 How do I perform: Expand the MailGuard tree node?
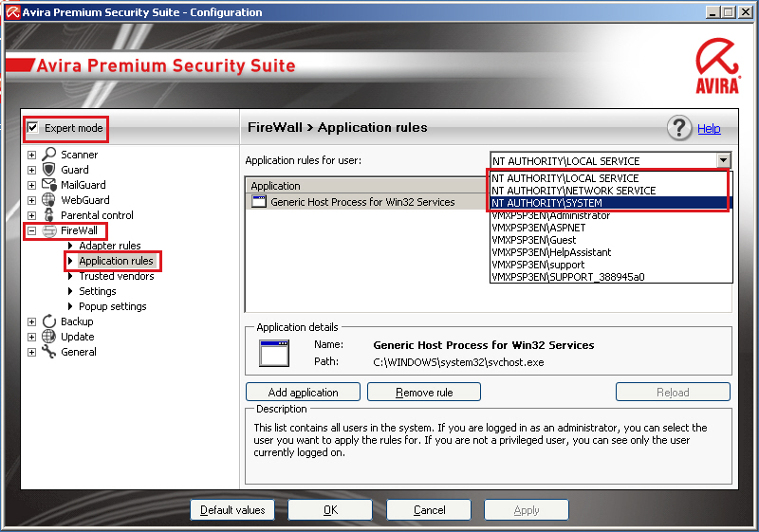click(x=31, y=185)
